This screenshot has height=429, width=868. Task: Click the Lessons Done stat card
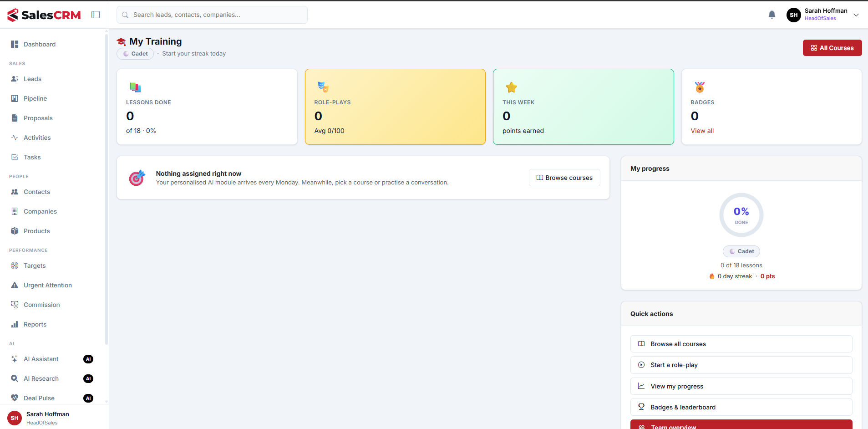[207, 107]
